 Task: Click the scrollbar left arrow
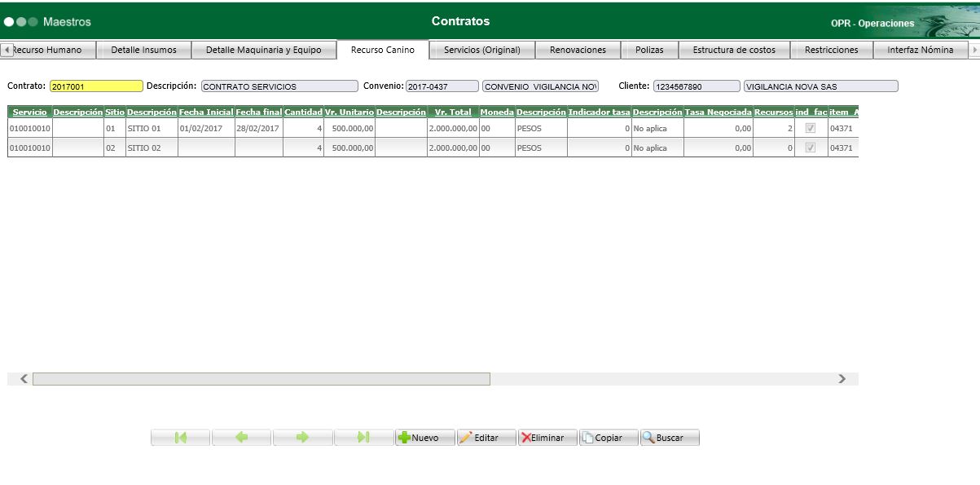tap(24, 379)
